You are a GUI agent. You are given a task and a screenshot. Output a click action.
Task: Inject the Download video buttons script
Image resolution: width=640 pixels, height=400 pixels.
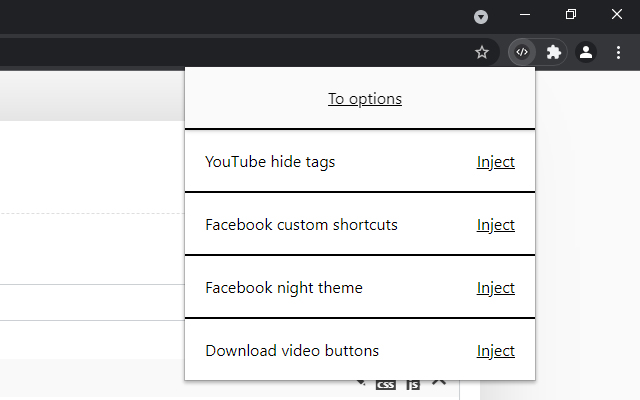click(x=496, y=351)
